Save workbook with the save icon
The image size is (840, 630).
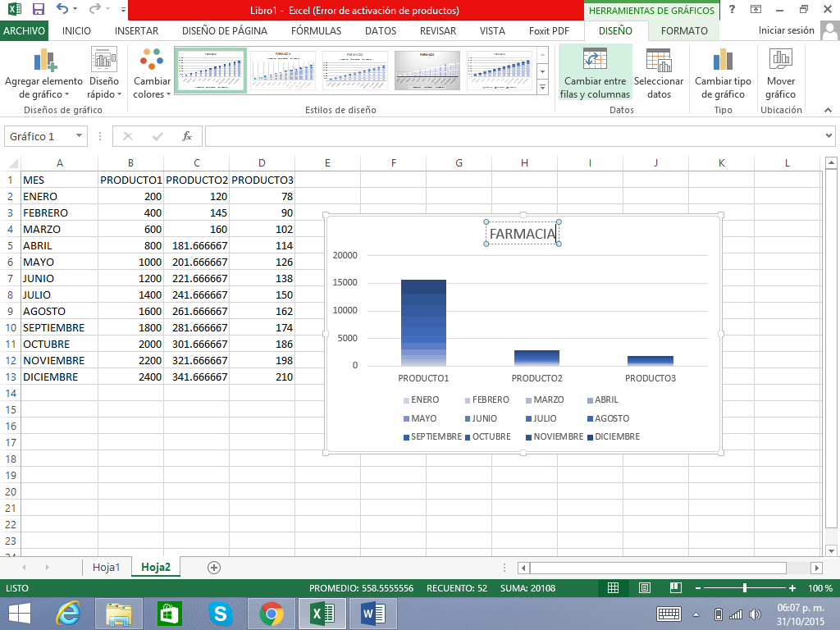click(38, 10)
